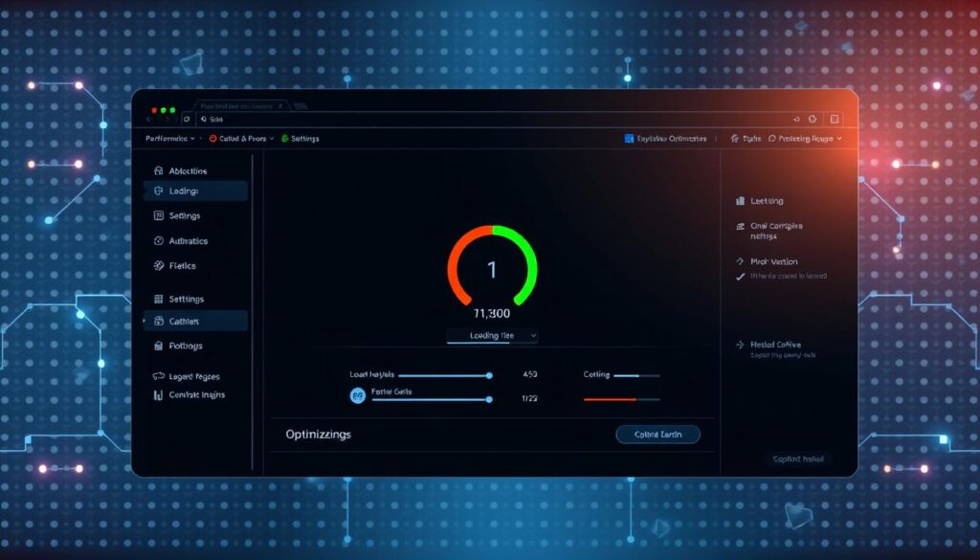
Task: Expand the Loading dropdown below the gauge
Action: (x=492, y=336)
